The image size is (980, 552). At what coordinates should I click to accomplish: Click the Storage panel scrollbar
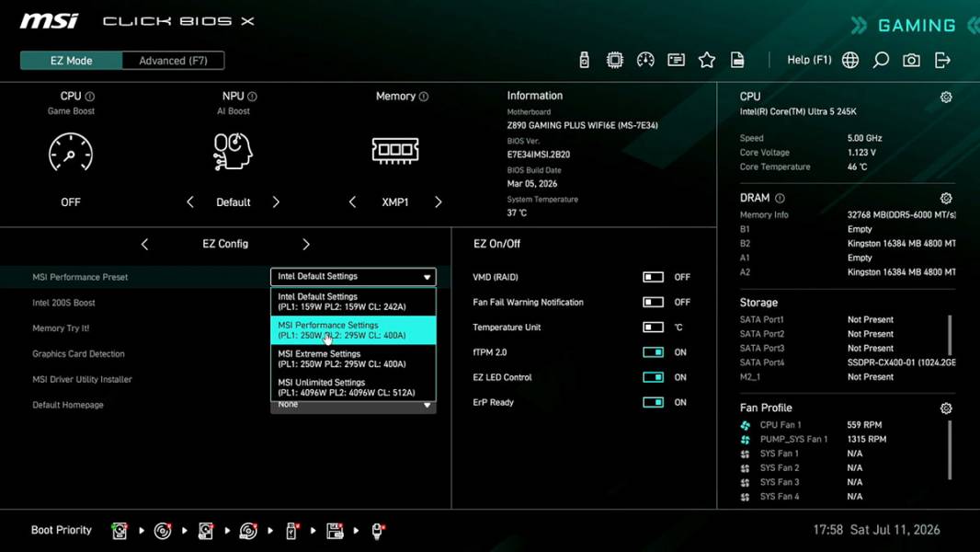point(950,335)
